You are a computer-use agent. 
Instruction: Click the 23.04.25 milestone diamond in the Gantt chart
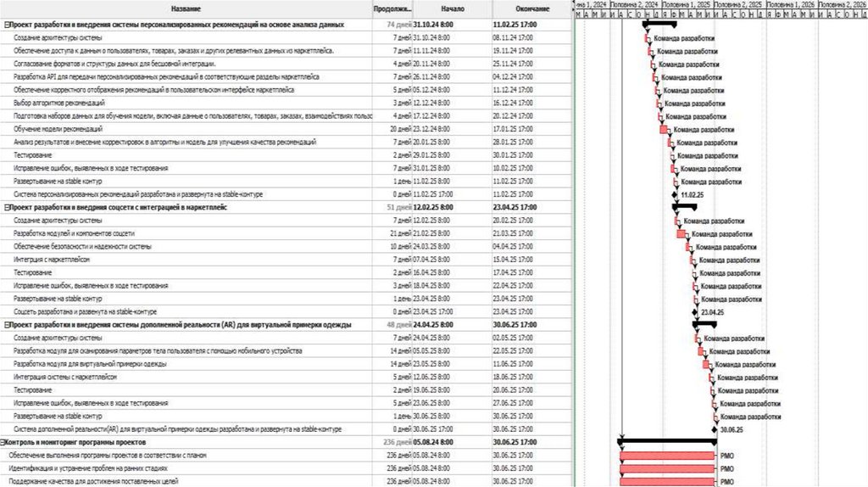click(x=695, y=312)
